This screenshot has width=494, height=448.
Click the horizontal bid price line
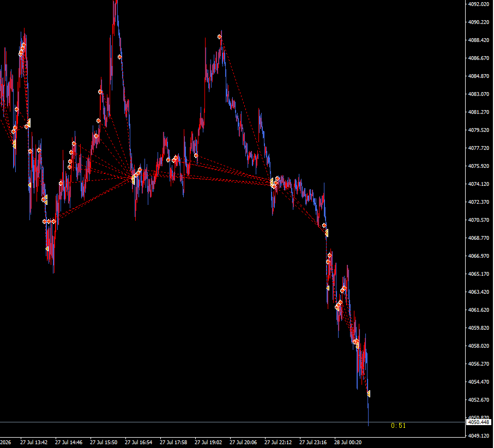point(232,422)
